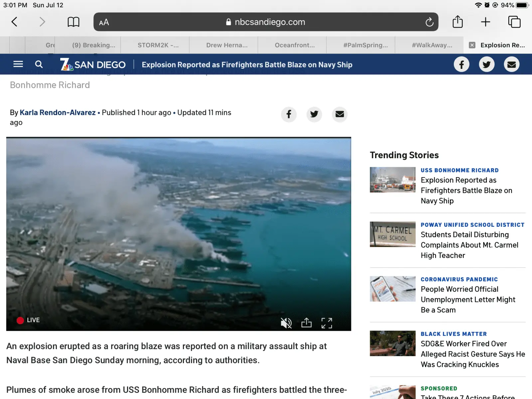Screen dimensions: 532x399
Task: Email the article using the byline envelope icon
Action: pos(339,114)
